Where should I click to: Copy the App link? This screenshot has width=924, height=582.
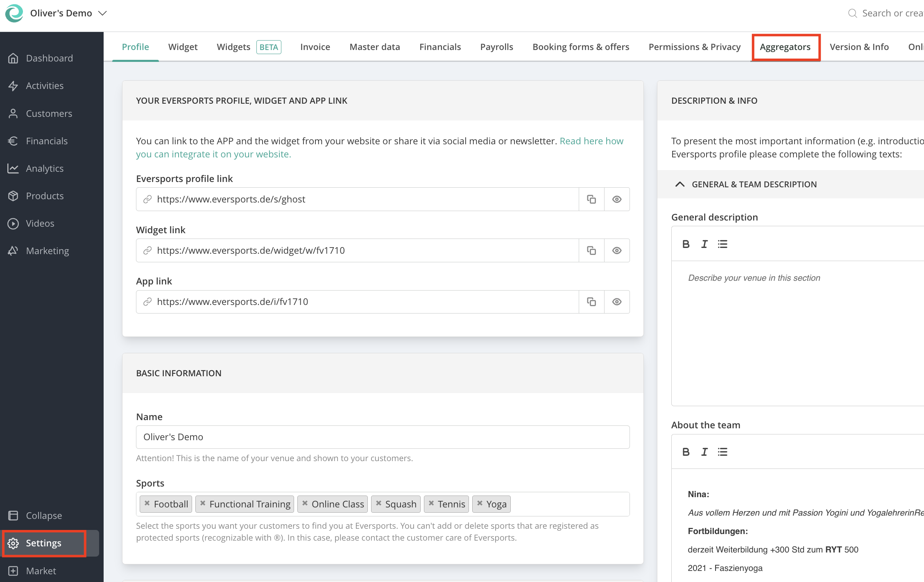[x=591, y=302]
